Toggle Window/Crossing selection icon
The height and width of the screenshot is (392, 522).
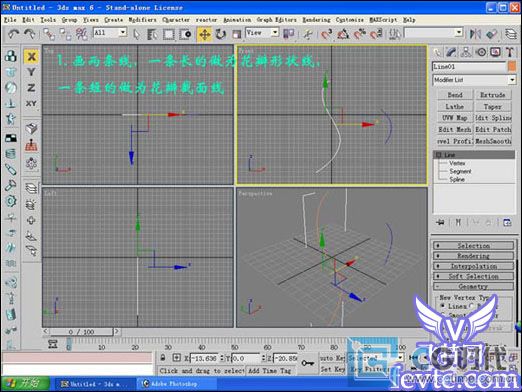click(185, 34)
